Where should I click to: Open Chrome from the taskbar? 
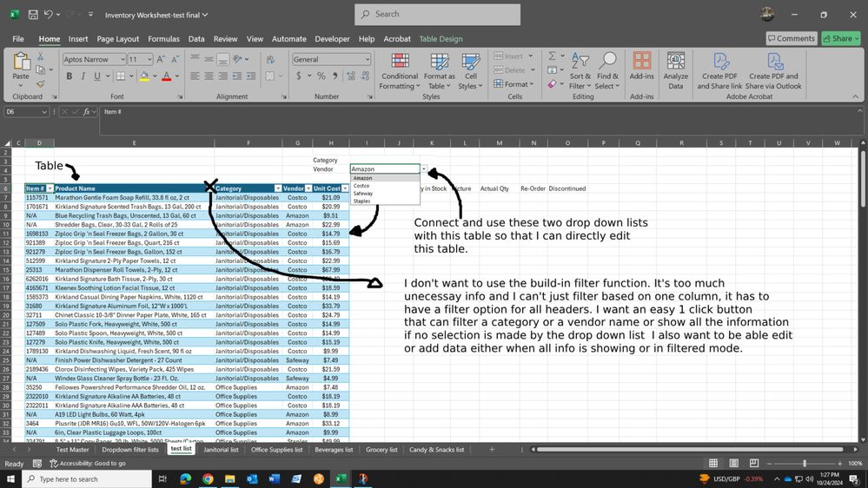208,478
